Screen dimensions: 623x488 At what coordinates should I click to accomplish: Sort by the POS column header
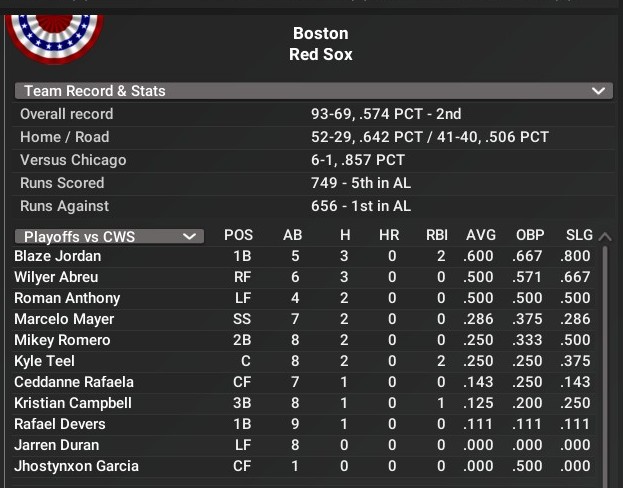point(238,236)
